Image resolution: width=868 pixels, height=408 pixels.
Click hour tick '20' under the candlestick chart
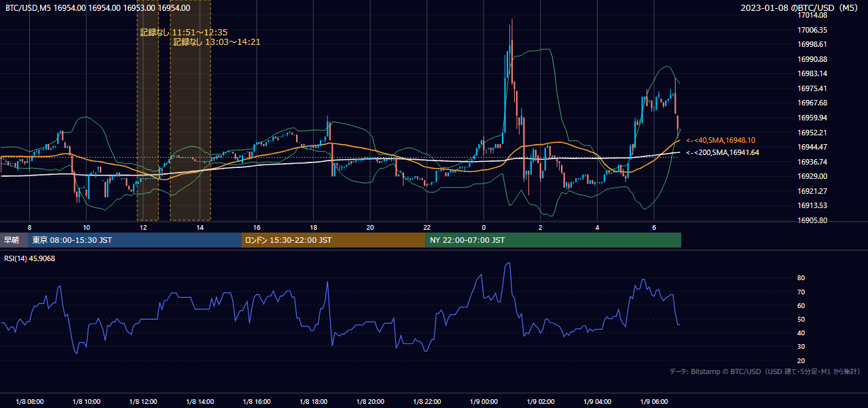click(370, 227)
